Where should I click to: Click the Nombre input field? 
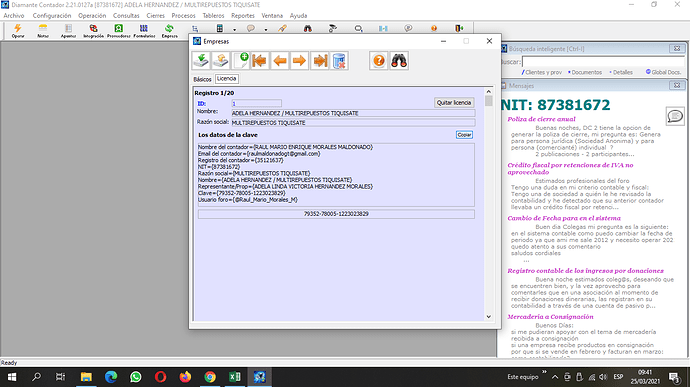point(353,113)
